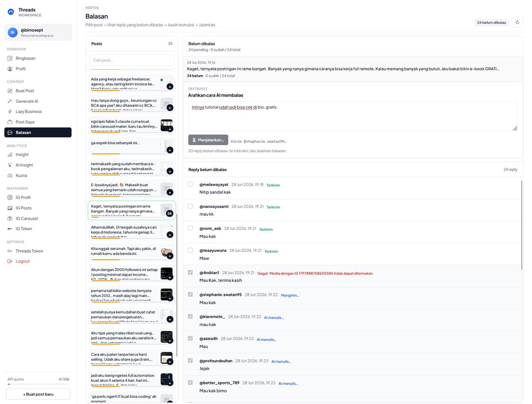Click the IG Token key icon

pyautogui.click(x=10, y=229)
